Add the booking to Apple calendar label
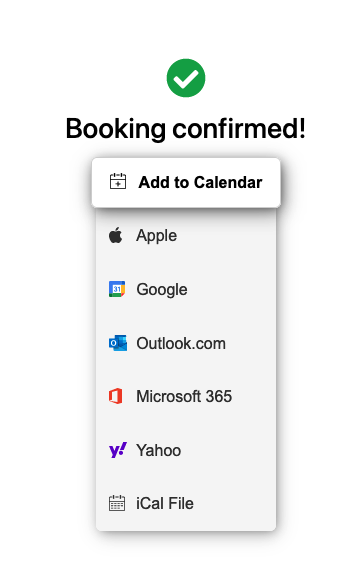The width and height of the screenshot is (360, 565). point(156,236)
